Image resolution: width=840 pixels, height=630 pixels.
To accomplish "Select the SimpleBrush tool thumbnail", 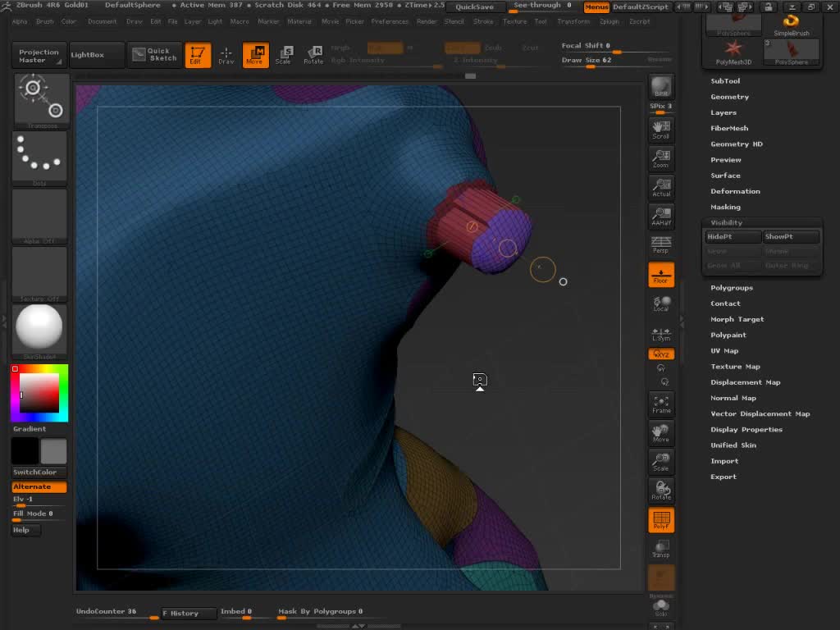I will [792, 25].
